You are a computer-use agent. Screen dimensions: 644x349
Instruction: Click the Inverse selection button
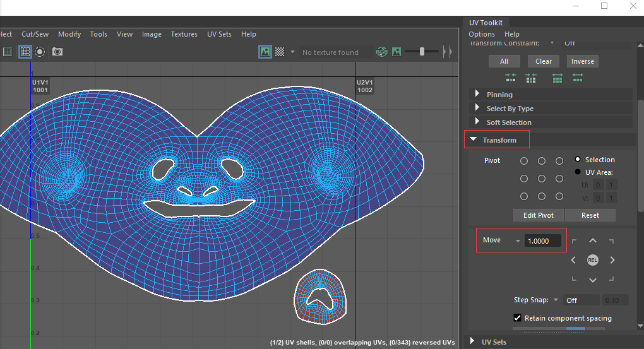click(x=582, y=61)
